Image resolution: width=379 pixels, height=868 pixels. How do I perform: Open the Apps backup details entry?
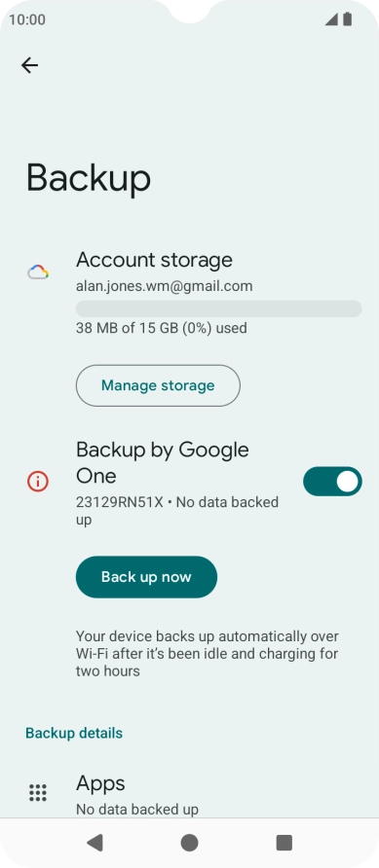pyautogui.click(x=189, y=795)
